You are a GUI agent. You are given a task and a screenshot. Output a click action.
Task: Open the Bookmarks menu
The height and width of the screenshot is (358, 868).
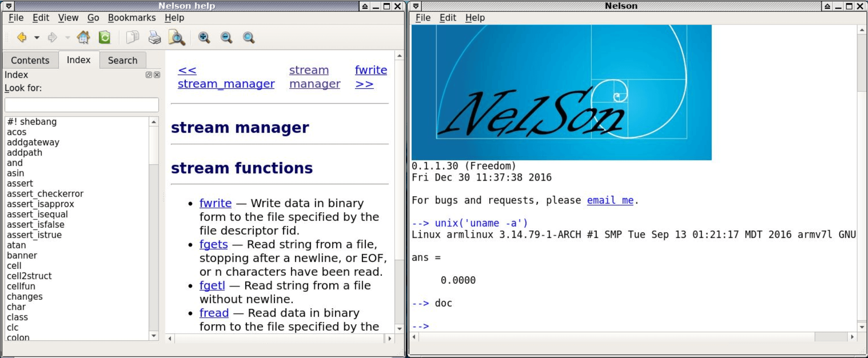[132, 18]
